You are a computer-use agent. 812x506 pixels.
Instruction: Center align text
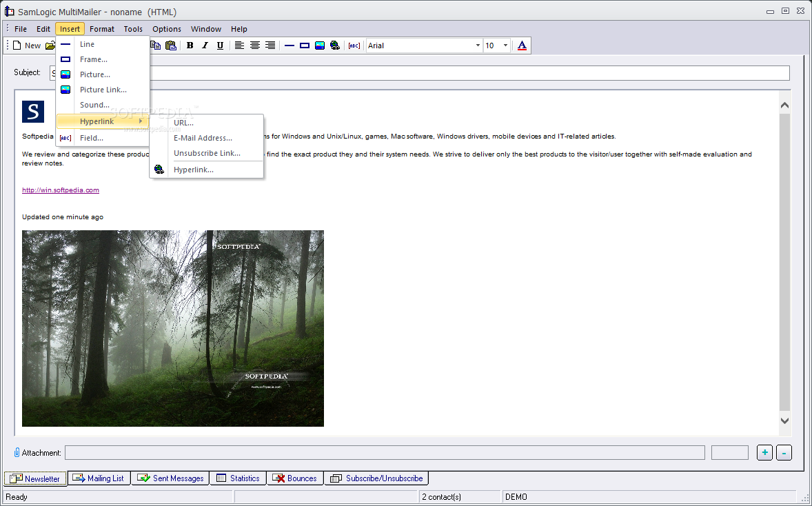255,45
